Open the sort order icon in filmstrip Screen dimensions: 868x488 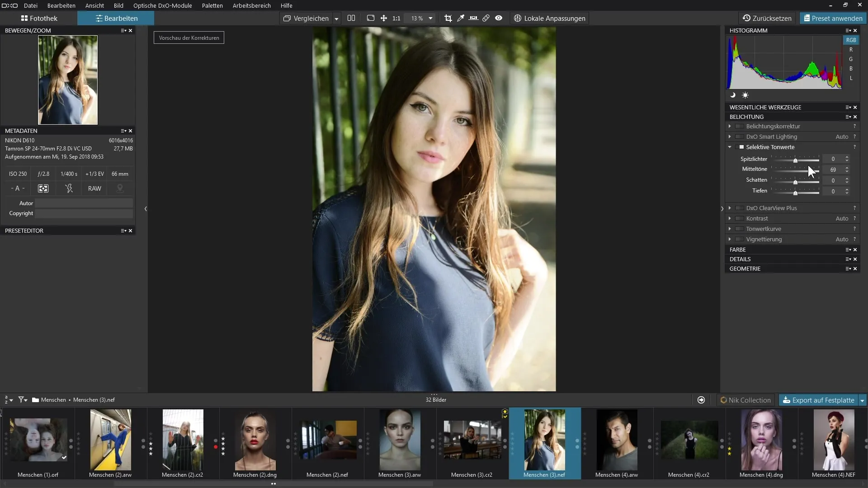click(9, 400)
